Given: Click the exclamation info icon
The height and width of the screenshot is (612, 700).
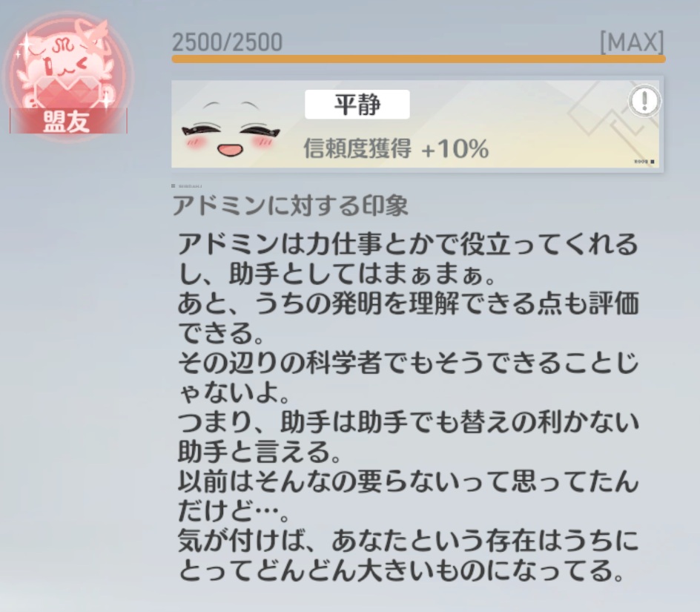Looking at the screenshot, I should pos(644,102).
